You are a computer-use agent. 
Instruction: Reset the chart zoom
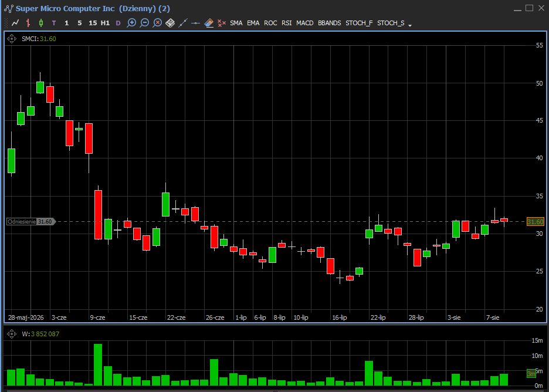(158, 23)
